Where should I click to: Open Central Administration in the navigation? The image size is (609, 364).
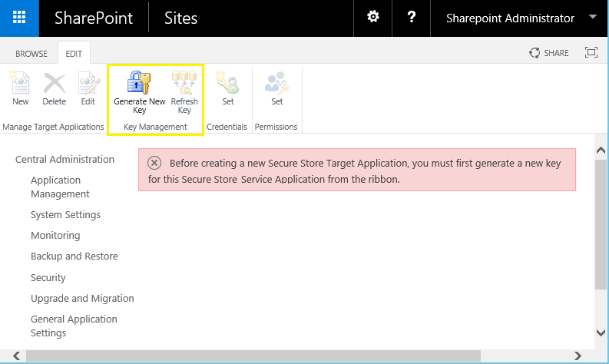click(65, 159)
